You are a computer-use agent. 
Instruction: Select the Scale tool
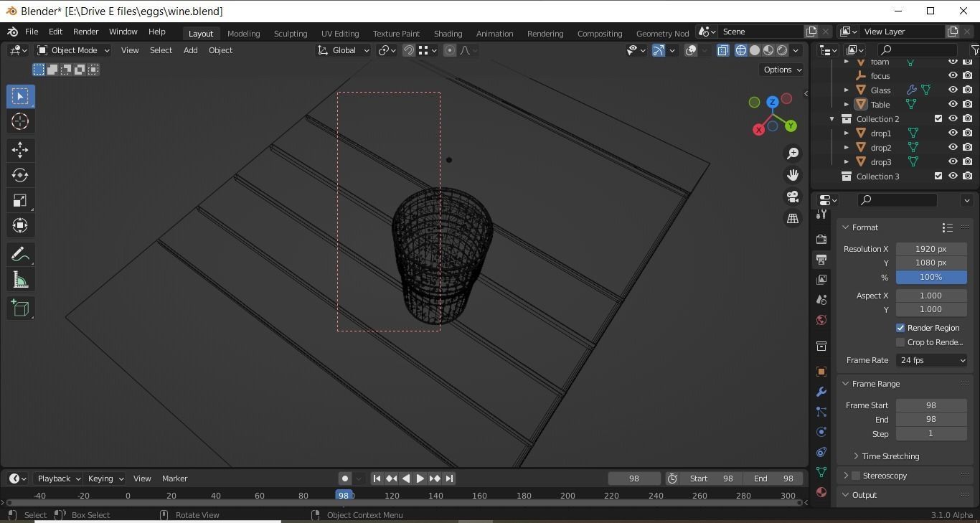point(20,200)
